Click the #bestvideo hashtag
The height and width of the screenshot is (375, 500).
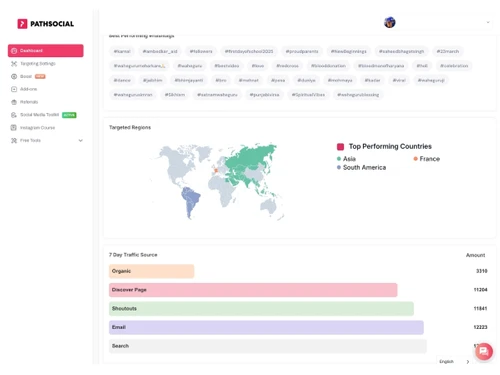click(x=227, y=66)
